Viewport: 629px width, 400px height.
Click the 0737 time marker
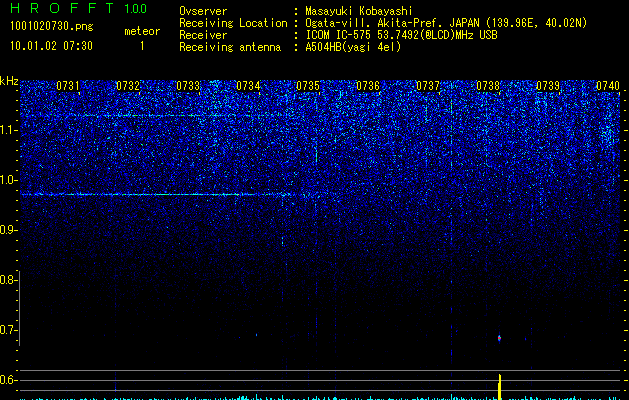pos(428,86)
